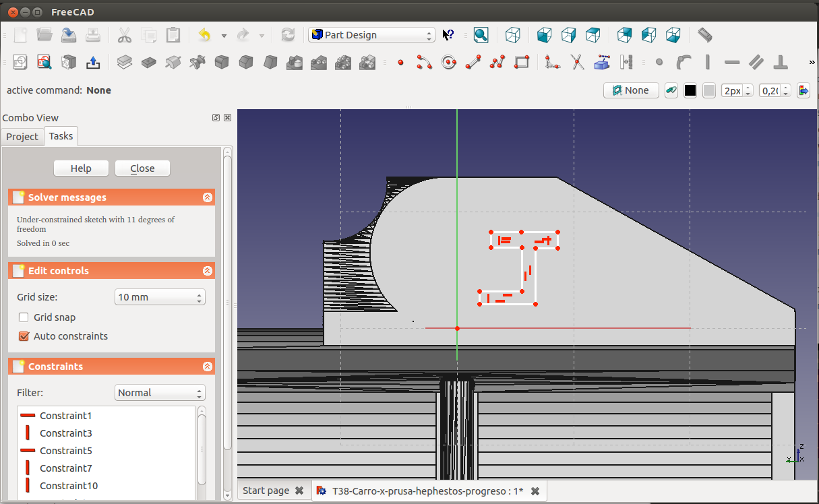
Task: Select the sketcher circle tool
Action: [449, 63]
